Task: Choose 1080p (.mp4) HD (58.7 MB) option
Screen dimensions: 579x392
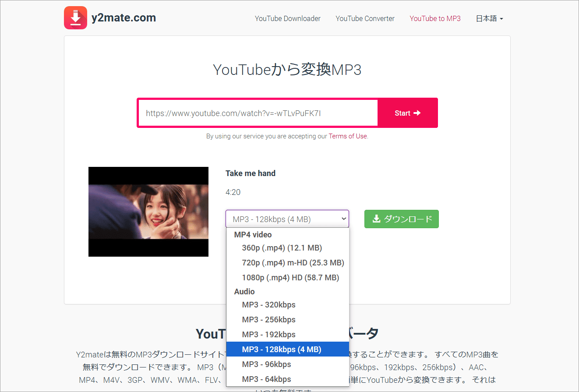Action: coord(288,278)
